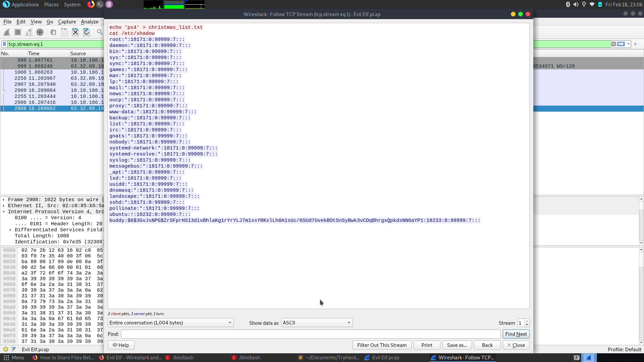Open the Capture menu

point(67,22)
